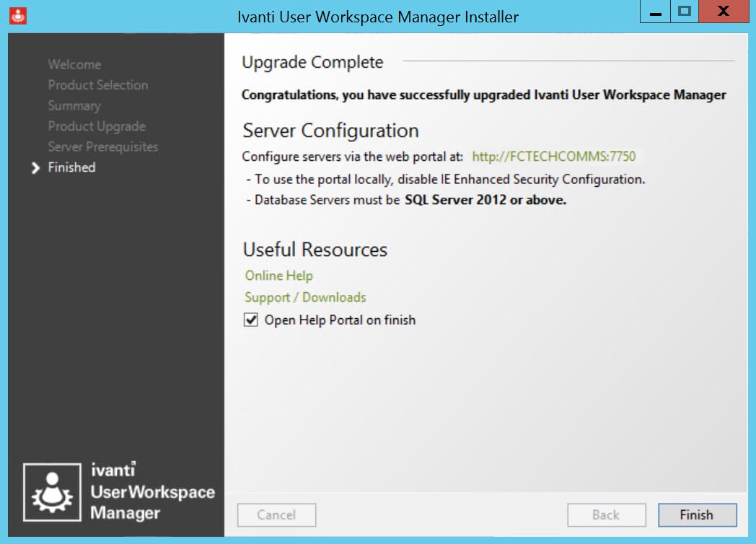Select the Welcome step in sidebar
Viewport: 756px width, 544px height.
(74, 64)
